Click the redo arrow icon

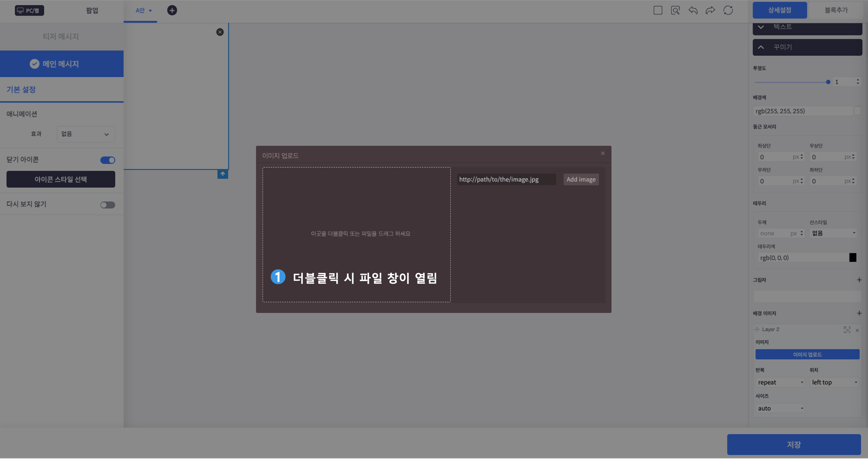tap(710, 10)
